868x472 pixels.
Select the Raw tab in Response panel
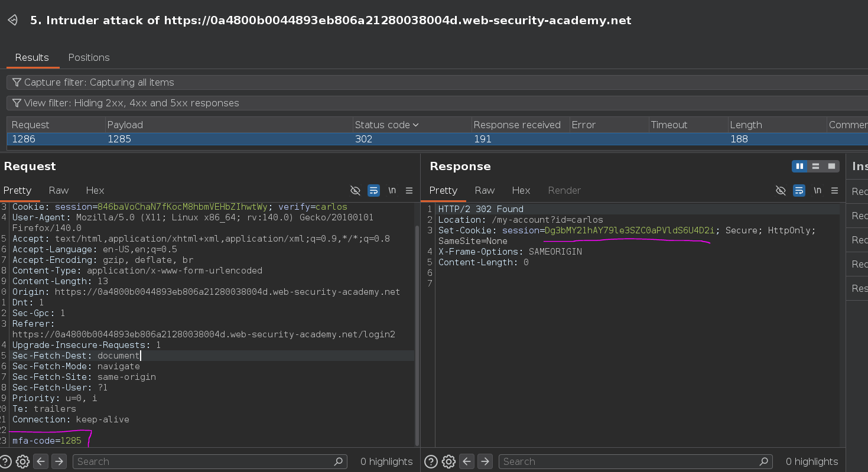485,190
